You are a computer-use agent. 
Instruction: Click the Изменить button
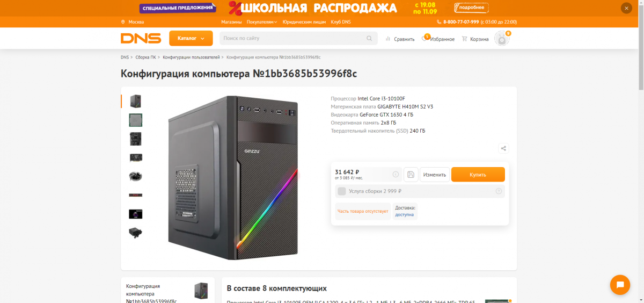(435, 175)
